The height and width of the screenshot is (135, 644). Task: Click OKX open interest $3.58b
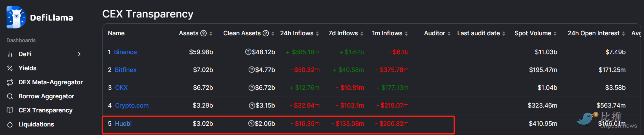pyautogui.click(x=615, y=88)
